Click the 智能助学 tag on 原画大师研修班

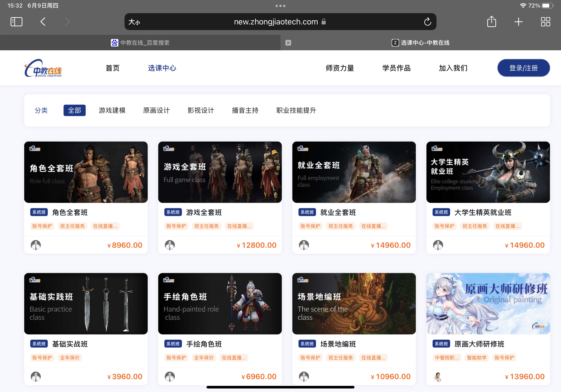(477, 358)
